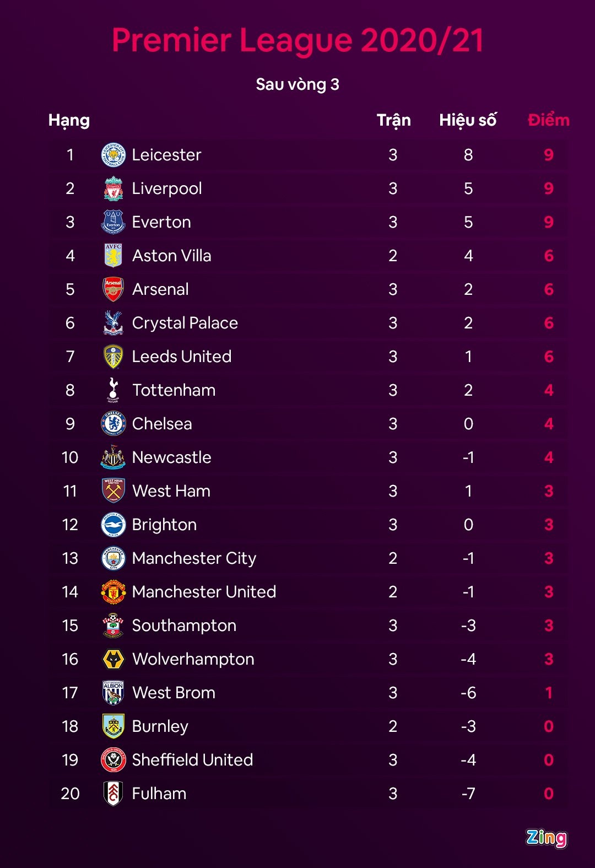Click the Leicester club crest
The height and width of the screenshot is (868, 595).
point(113,155)
